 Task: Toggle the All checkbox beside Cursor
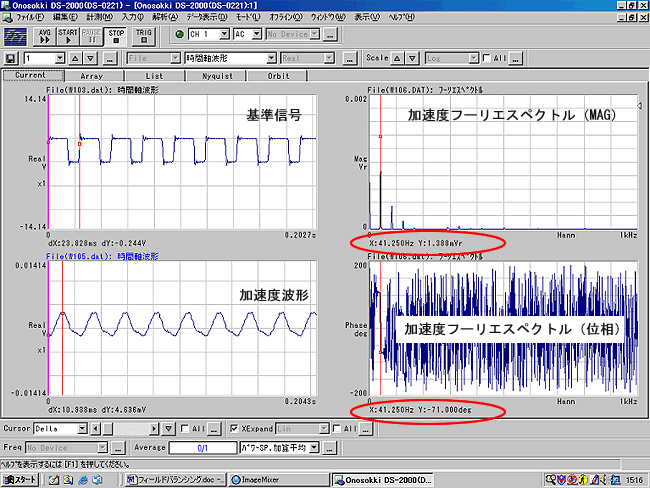pyautogui.click(x=185, y=428)
